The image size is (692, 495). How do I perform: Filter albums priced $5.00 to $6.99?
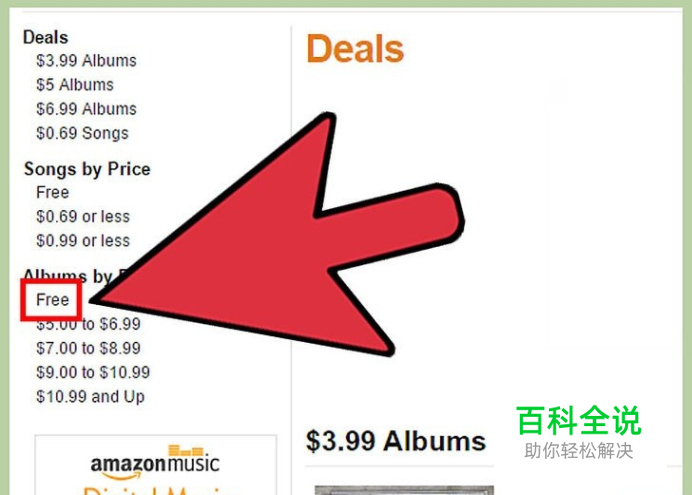point(88,324)
